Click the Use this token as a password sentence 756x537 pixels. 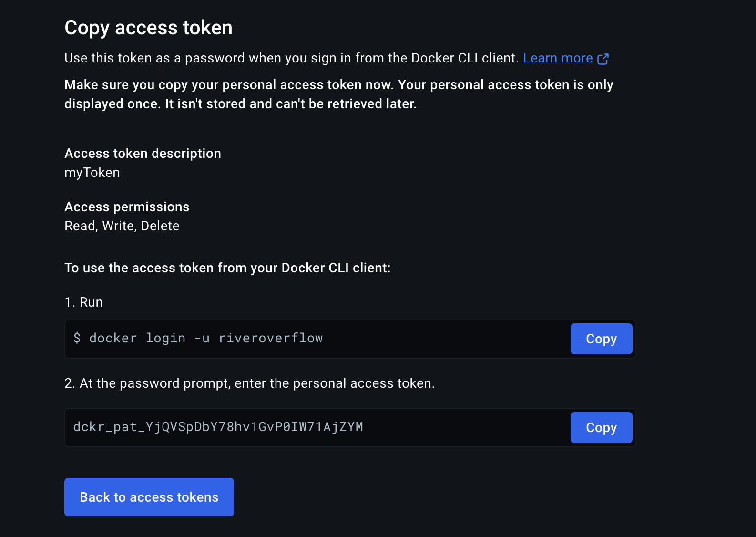tap(291, 58)
